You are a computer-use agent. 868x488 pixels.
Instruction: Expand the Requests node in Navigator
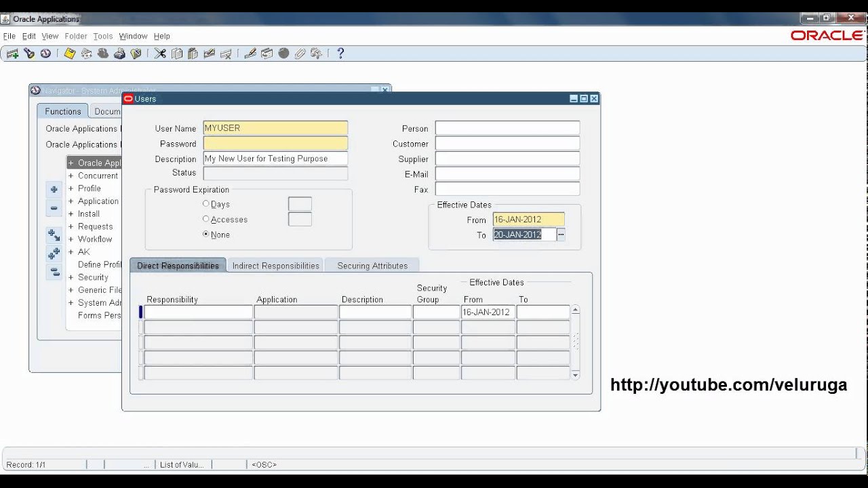click(x=71, y=226)
